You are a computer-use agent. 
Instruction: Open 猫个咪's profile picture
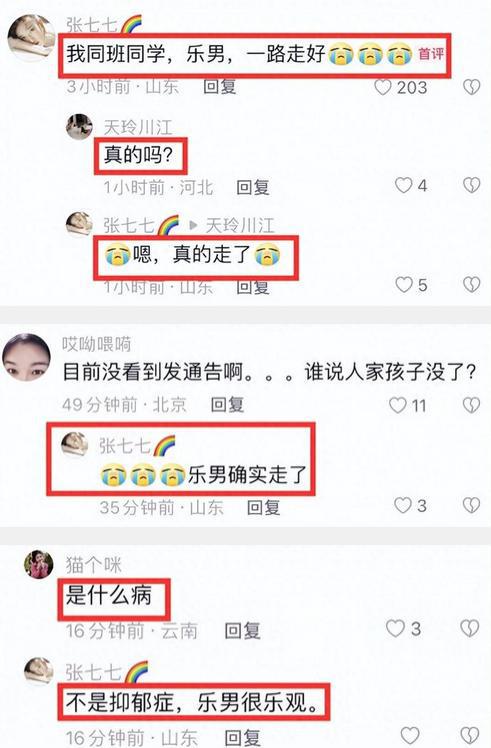[39, 564]
